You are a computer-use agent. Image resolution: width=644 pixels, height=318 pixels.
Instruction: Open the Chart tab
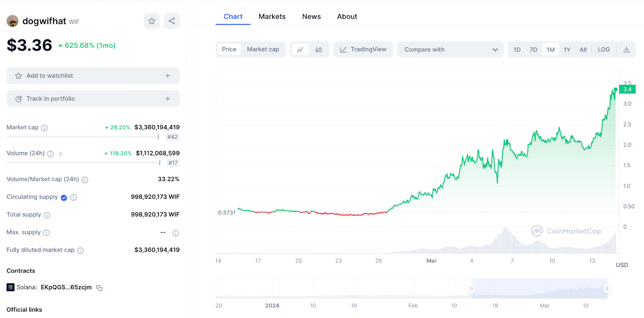[x=233, y=16]
